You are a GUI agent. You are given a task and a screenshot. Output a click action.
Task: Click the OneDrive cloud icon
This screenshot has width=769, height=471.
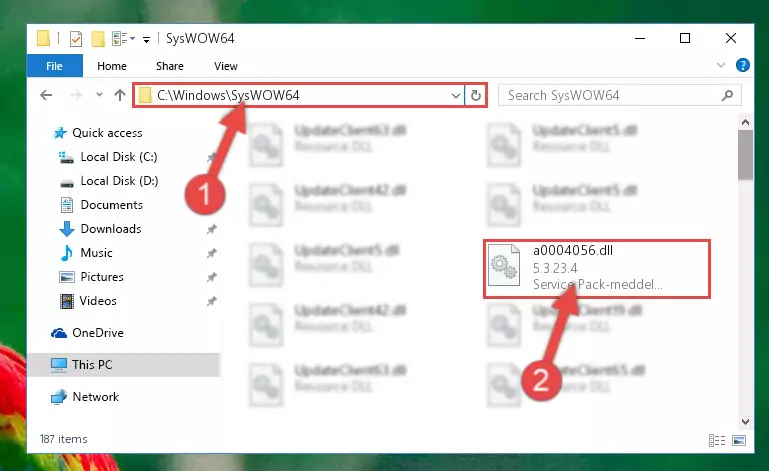click(59, 333)
